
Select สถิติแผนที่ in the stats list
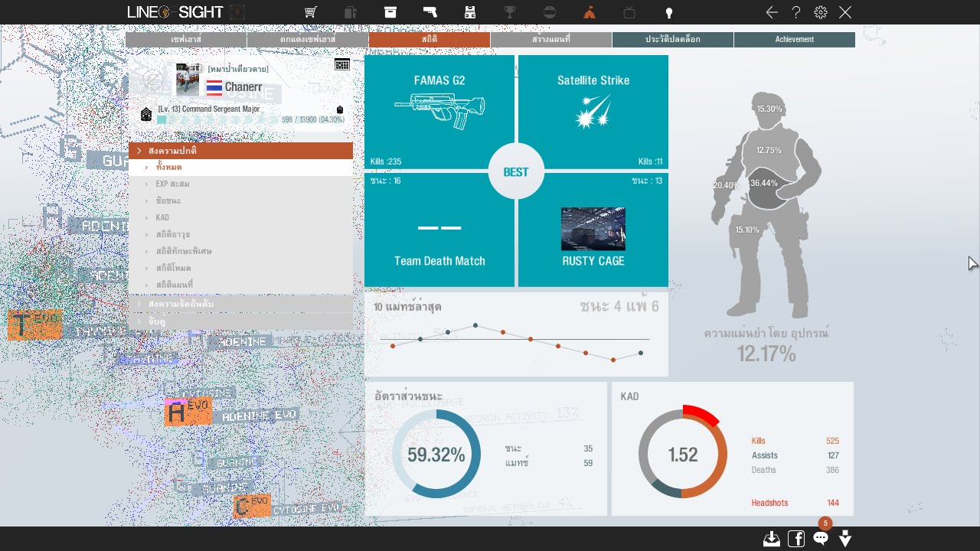pos(240,285)
